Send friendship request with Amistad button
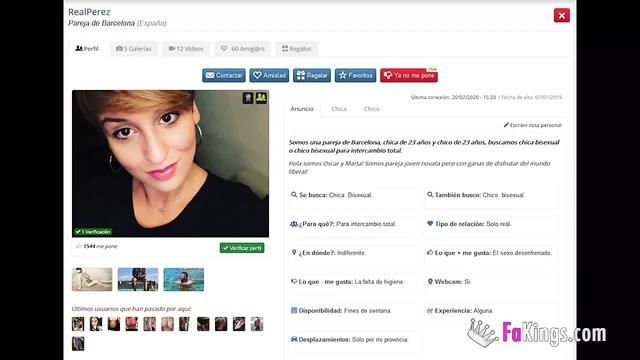The width and height of the screenshot is (640, 360). pos(269,76)
